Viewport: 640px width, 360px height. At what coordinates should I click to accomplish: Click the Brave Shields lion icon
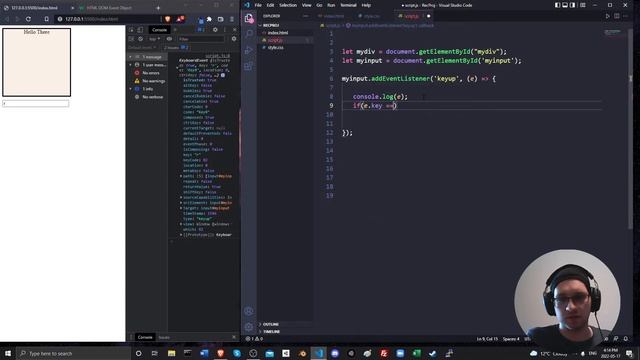click(167, 19)
